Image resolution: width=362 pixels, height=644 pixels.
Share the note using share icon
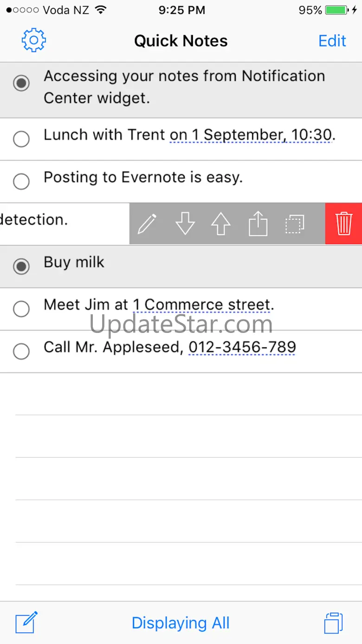tap(258, 223)
